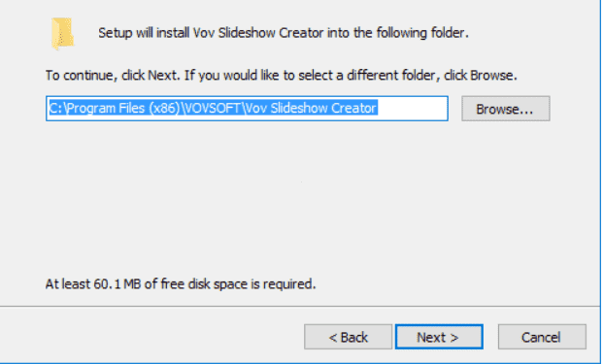Cancel the Vov Slideshow Creator setup

(542, 337)
